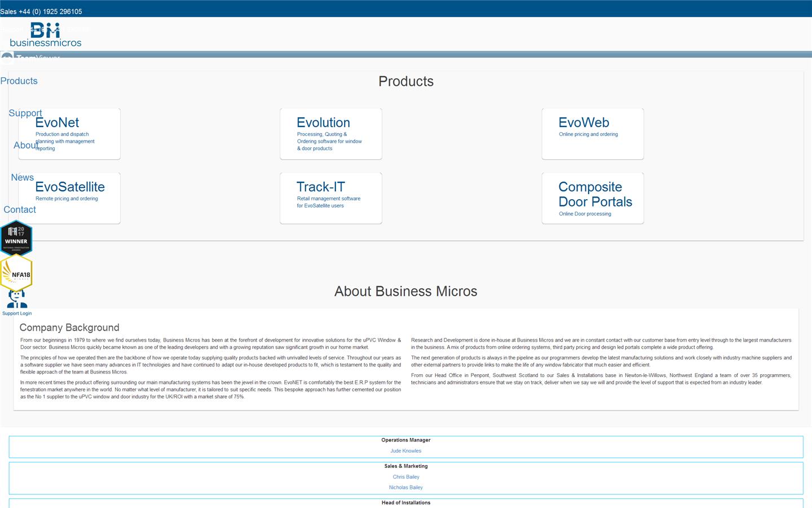Choose the EvoSatellite product card
Screen dimensions: 812x508
coord(69,198)
